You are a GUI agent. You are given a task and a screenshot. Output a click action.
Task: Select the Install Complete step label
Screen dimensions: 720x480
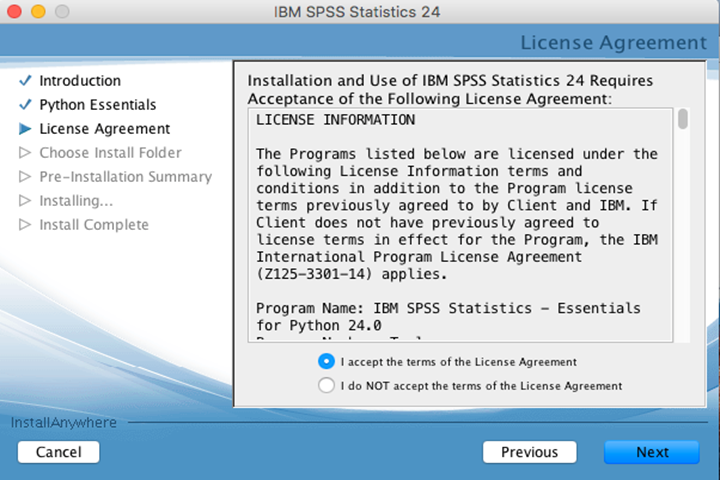tap(94, 225)
